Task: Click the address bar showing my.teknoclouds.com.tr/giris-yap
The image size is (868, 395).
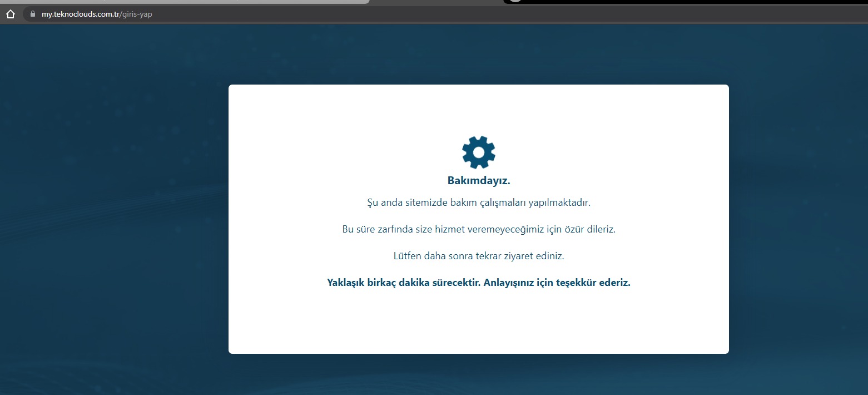Action: pyautogui.click(x=445, y=14)
